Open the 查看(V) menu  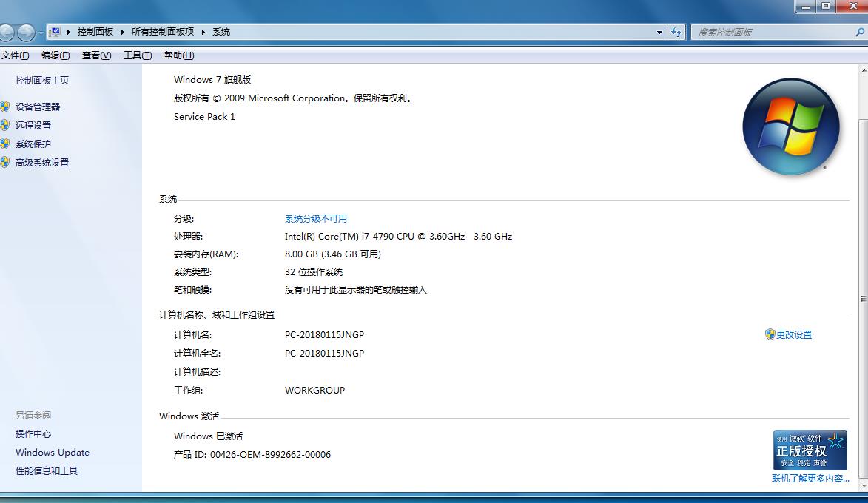pyautogui.click(x=96, y=55)
